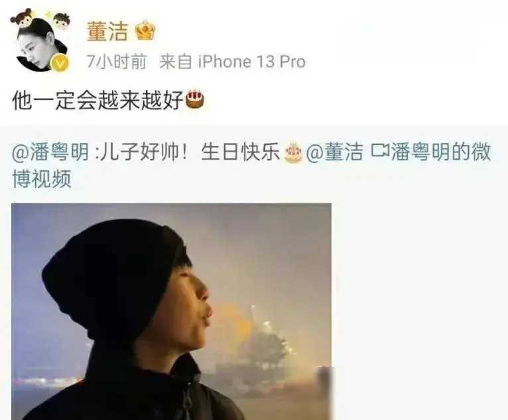Tap the gold verified V badge

59,63
